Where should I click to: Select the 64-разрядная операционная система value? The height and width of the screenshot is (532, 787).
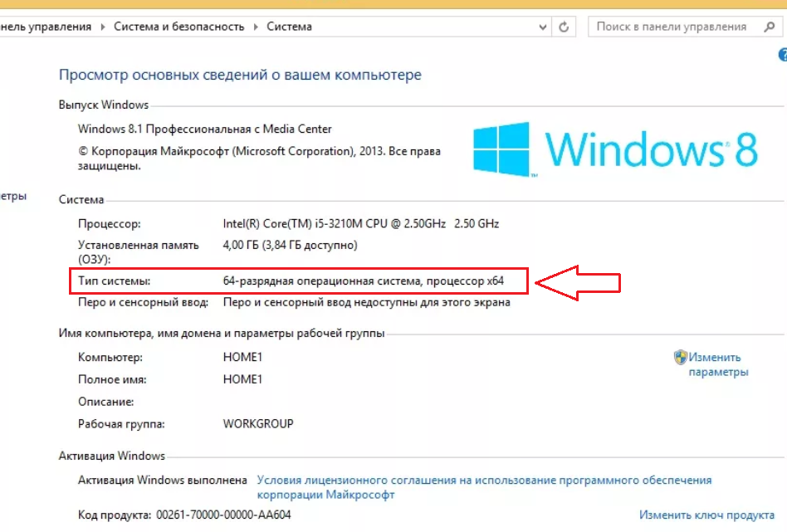pyautogui.click(x=364, y=281)
